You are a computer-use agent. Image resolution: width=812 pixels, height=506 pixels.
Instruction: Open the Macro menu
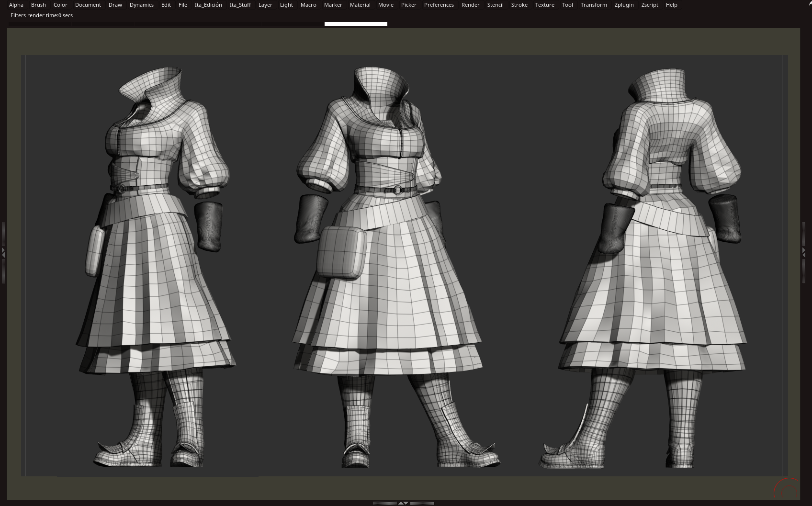[x=308, y=5]
